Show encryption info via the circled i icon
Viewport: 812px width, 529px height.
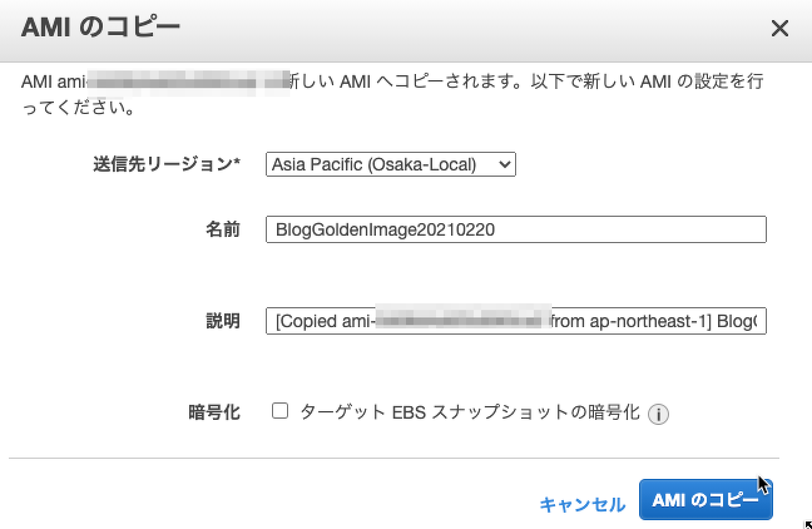658,414
